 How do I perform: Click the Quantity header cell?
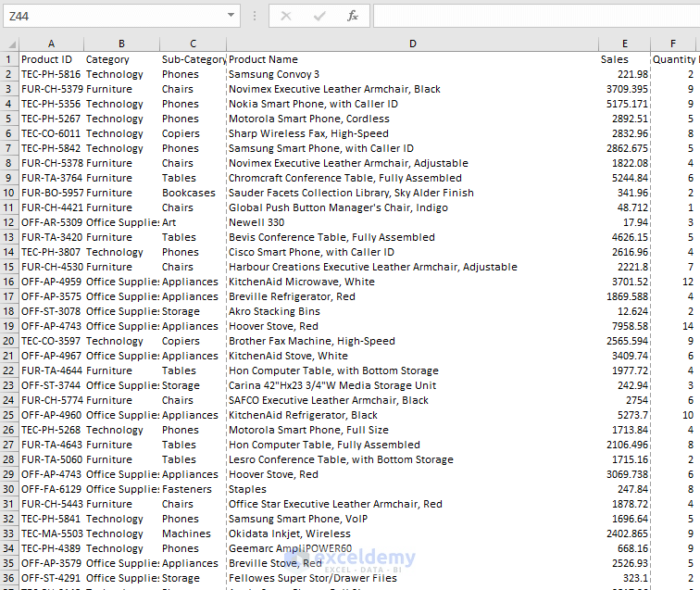coord(674,59)
